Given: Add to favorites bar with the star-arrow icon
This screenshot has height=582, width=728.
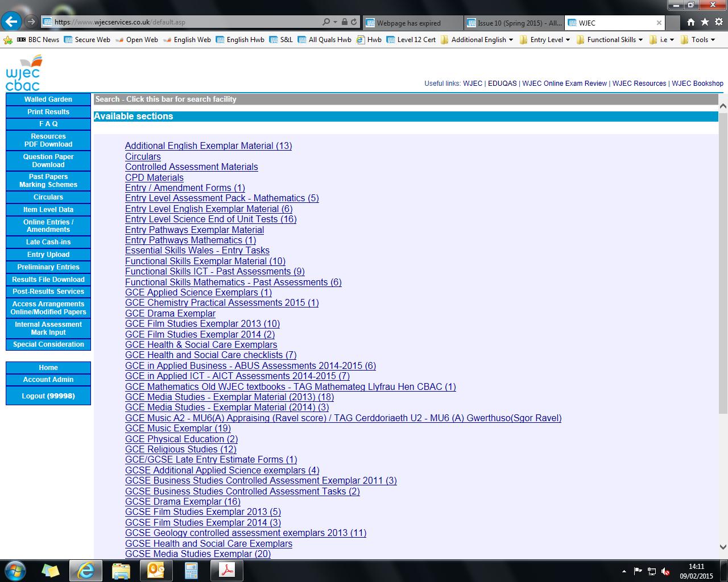Looking at the screenshot, I should (x=8, y=40).
